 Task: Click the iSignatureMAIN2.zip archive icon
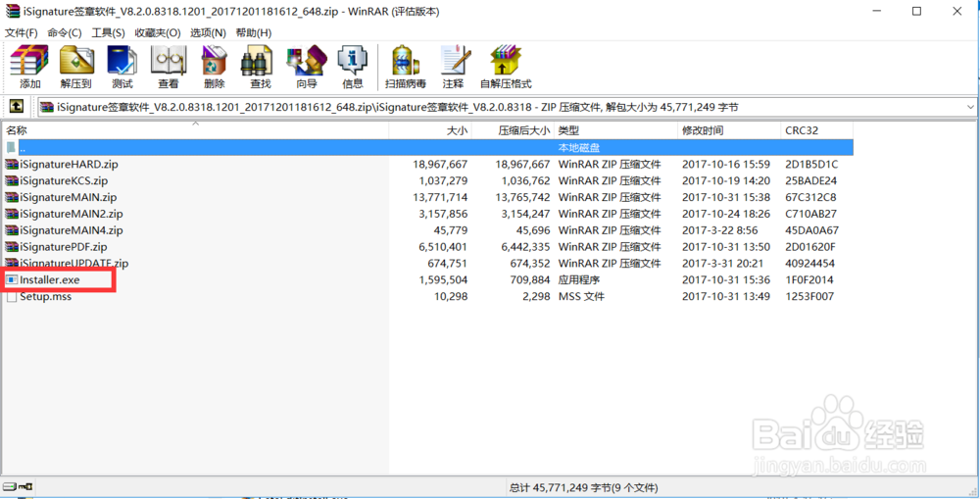tap(11, 214)
